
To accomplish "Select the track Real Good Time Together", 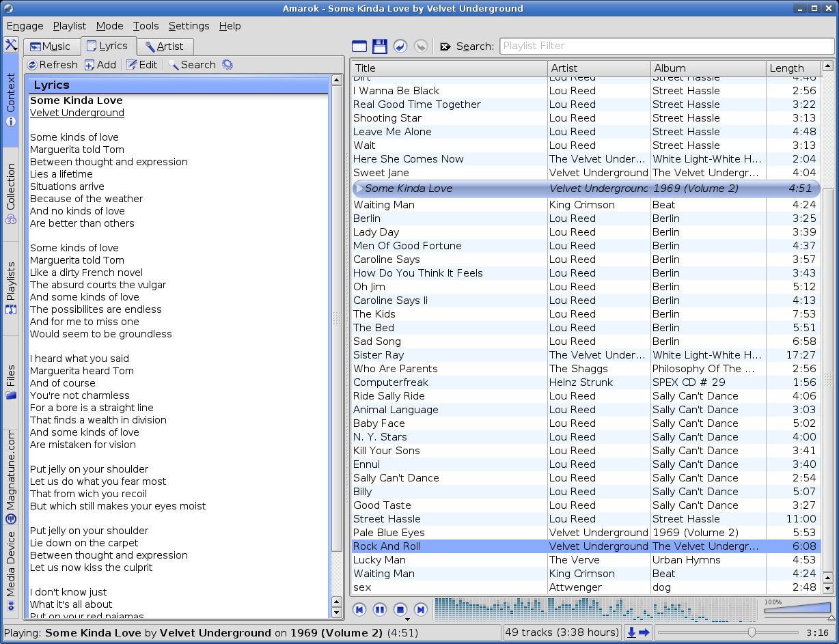I will pos(587,104).
